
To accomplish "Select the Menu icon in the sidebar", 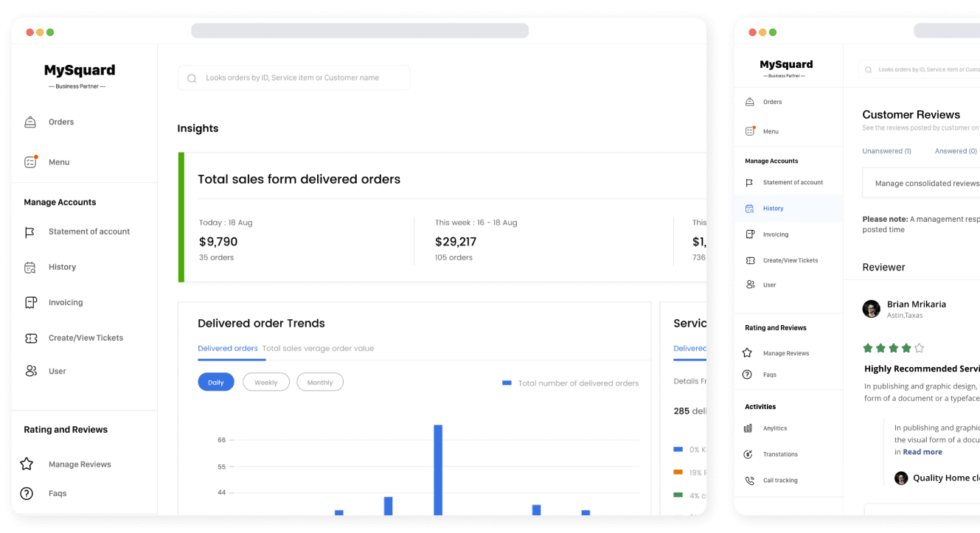I will (29, 161).
